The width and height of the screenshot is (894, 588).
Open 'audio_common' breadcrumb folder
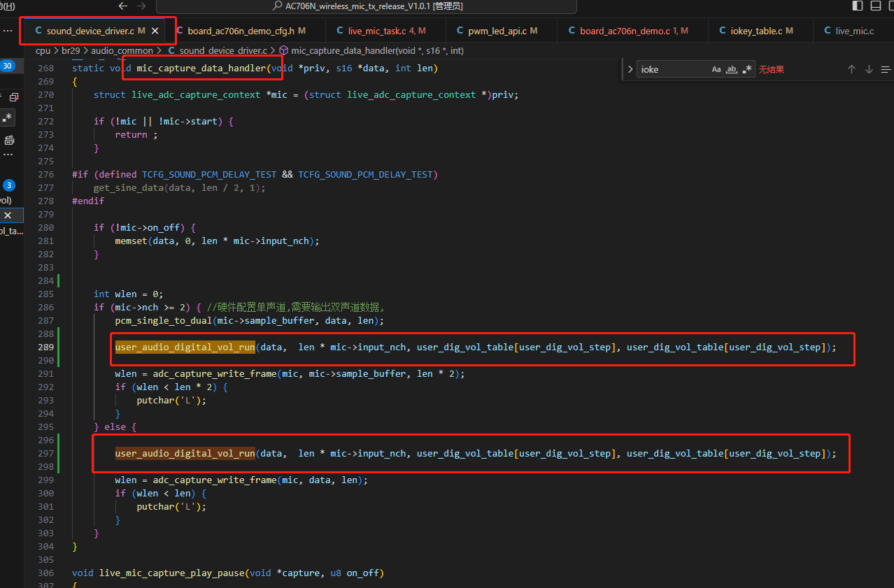click(x=122, y=50)
